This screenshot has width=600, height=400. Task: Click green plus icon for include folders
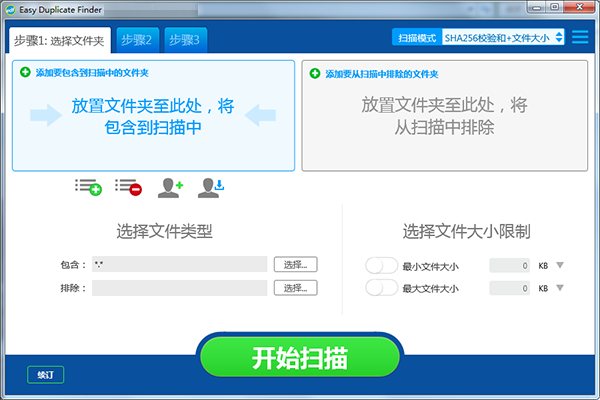click(25, 72)
